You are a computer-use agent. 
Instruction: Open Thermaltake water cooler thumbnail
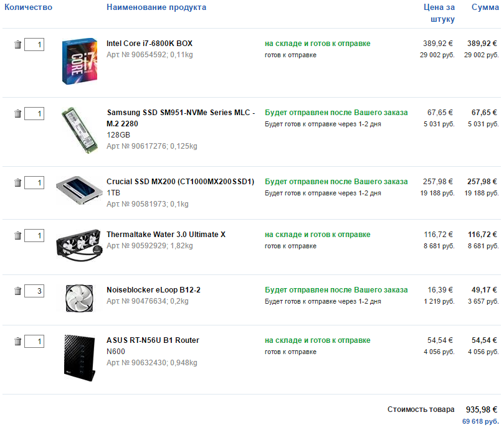[x=79, y=245]
